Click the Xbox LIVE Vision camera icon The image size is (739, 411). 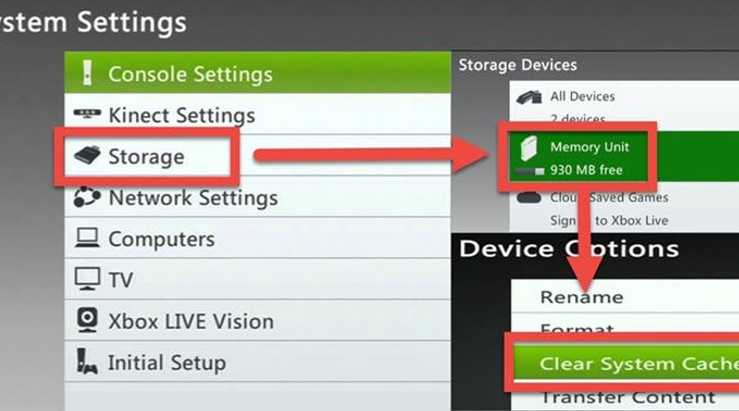point(87,320)
